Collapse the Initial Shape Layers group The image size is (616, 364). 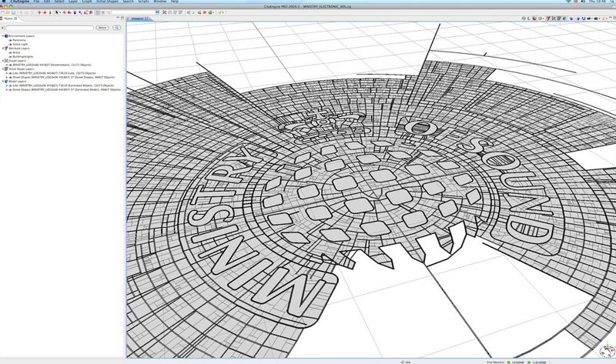(x=3, y=68)
